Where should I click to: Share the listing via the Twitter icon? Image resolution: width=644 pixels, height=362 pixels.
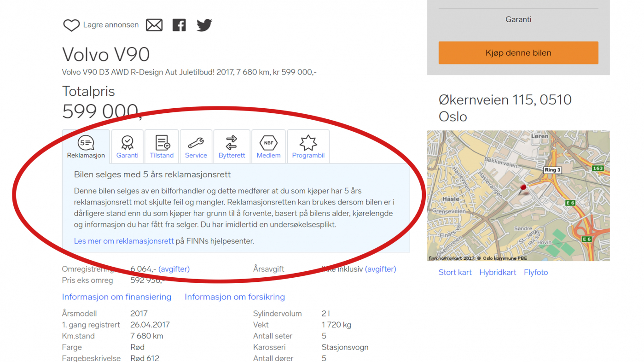(203, 24)
